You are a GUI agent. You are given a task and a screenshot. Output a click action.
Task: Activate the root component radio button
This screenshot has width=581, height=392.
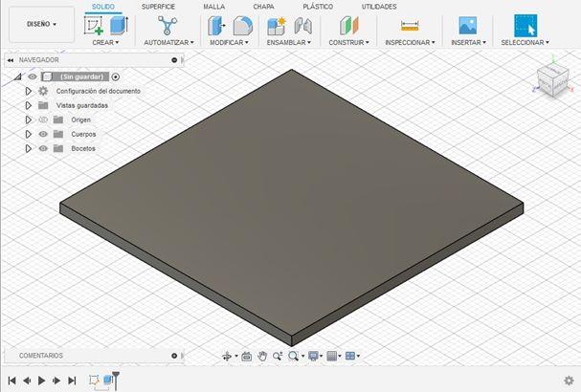116,77
